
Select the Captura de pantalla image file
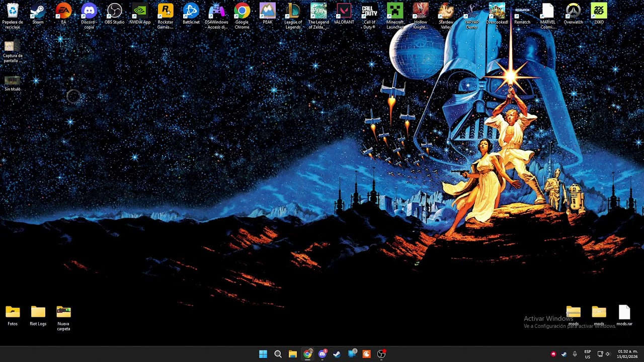coord(13,52)
